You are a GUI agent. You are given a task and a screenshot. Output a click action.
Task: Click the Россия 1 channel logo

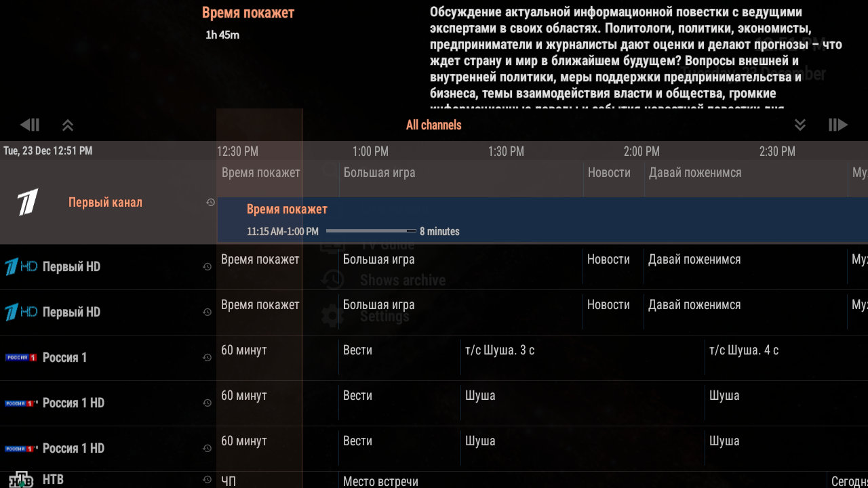click(x=21, y=357)
